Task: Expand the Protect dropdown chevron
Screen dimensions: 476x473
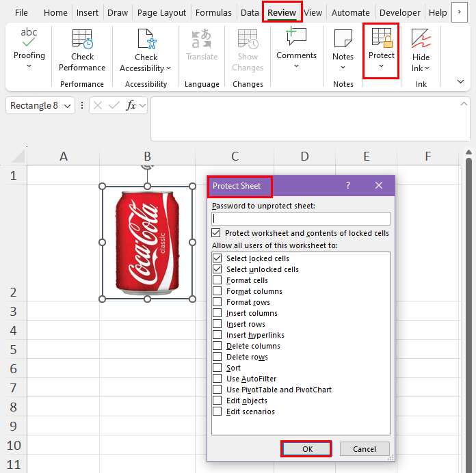Action: click(x=381, y=66)
